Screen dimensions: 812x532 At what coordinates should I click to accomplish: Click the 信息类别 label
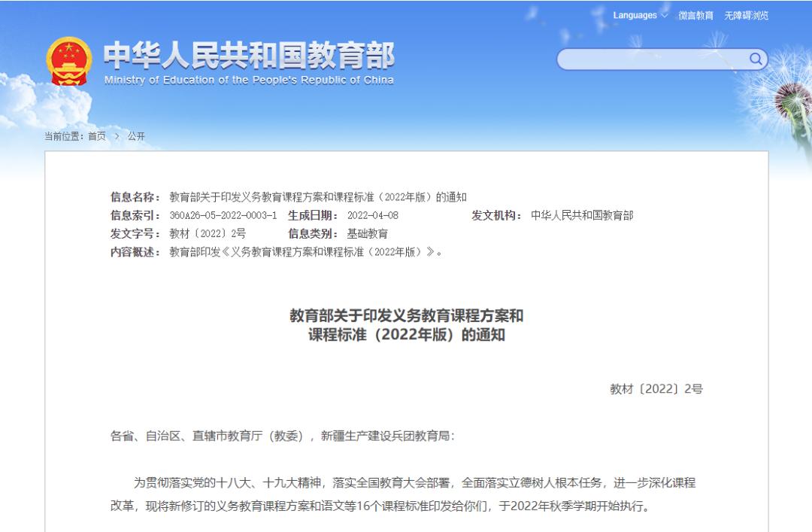tap(313, 233)
